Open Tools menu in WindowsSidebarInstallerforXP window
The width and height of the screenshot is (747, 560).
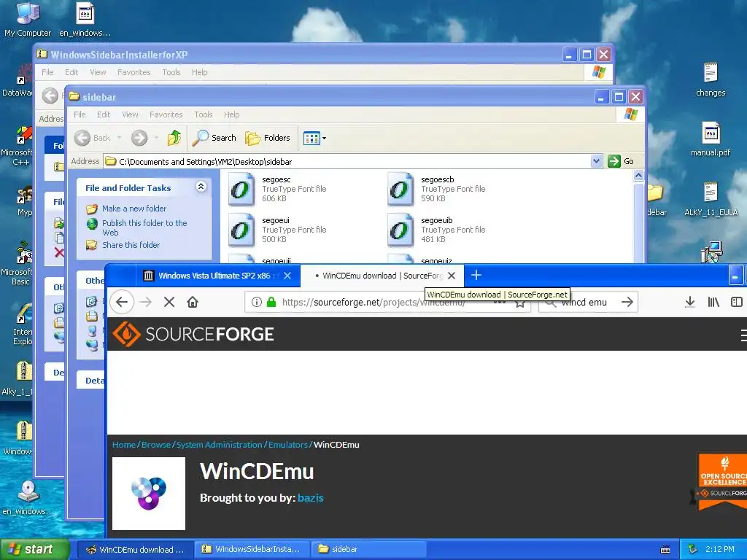pos(171,72)
